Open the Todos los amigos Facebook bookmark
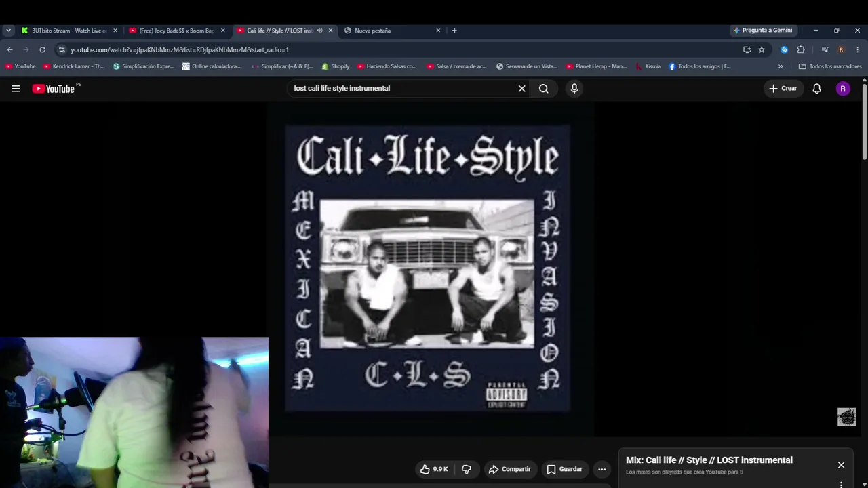Viewport: 868px width, 488px height. click(x=700, y=66)
